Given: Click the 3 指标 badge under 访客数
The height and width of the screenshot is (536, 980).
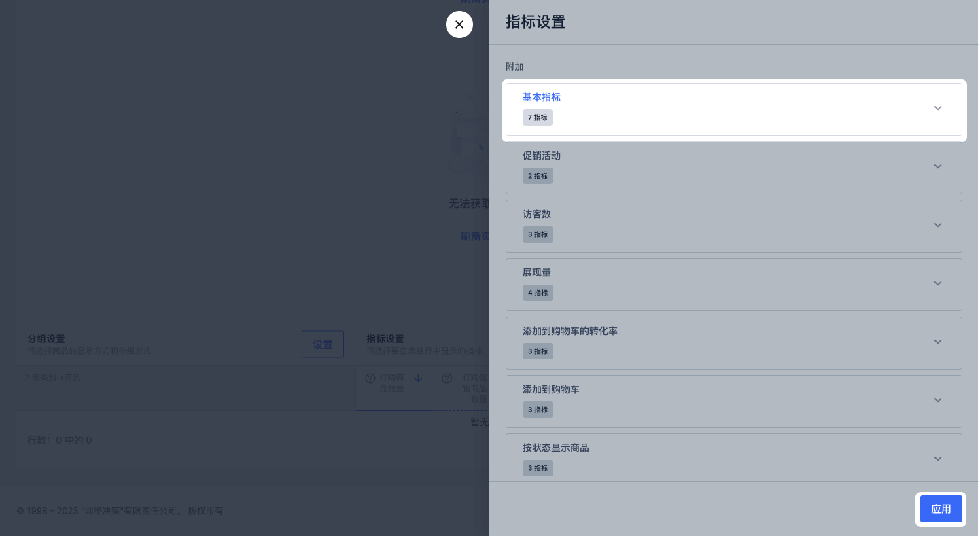Looking at the screenshot, I should click(x=538, y=234).
